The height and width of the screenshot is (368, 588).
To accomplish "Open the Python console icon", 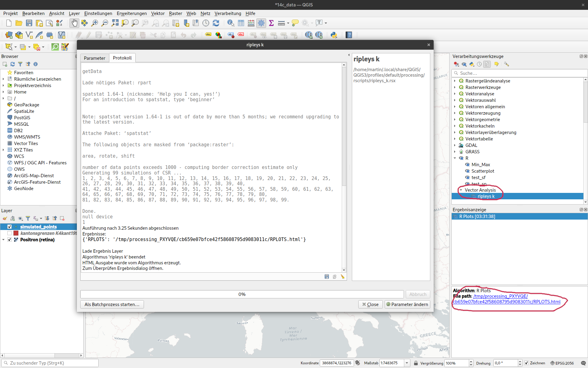I will coord(334,35).
